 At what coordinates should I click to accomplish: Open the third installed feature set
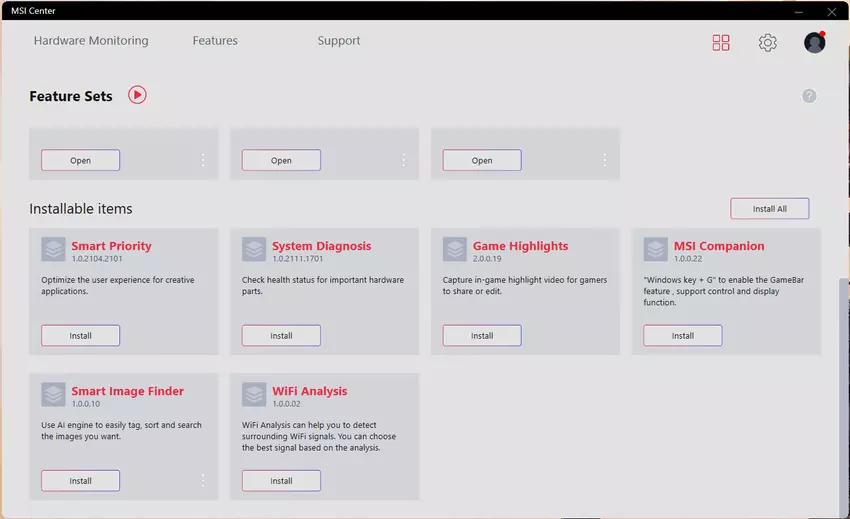point(481,160)
